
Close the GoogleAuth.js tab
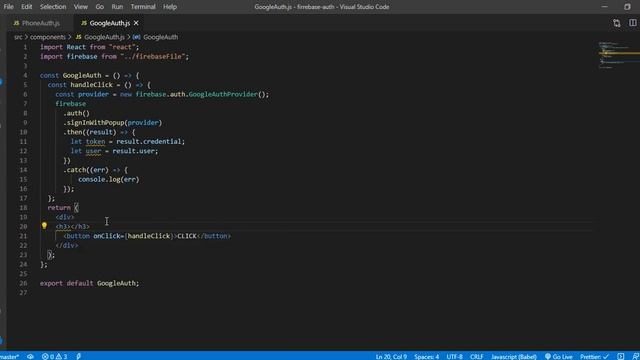click(136, 23)
